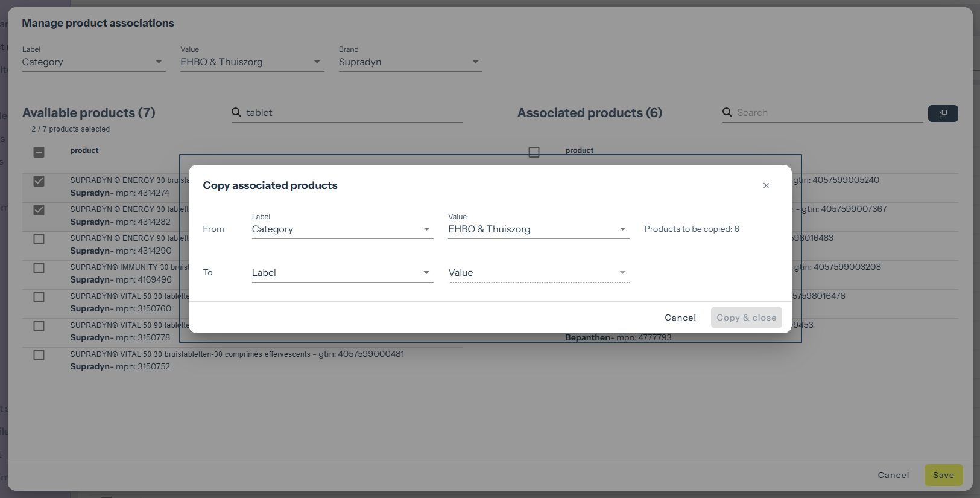
Task: Click the Copy & close button
Action: click(746, 318)
